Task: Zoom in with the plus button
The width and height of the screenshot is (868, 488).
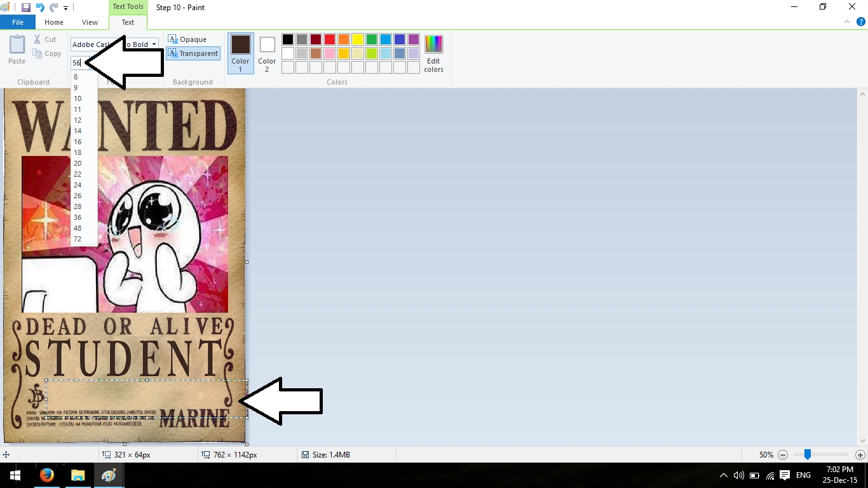Action: point(860,455)
